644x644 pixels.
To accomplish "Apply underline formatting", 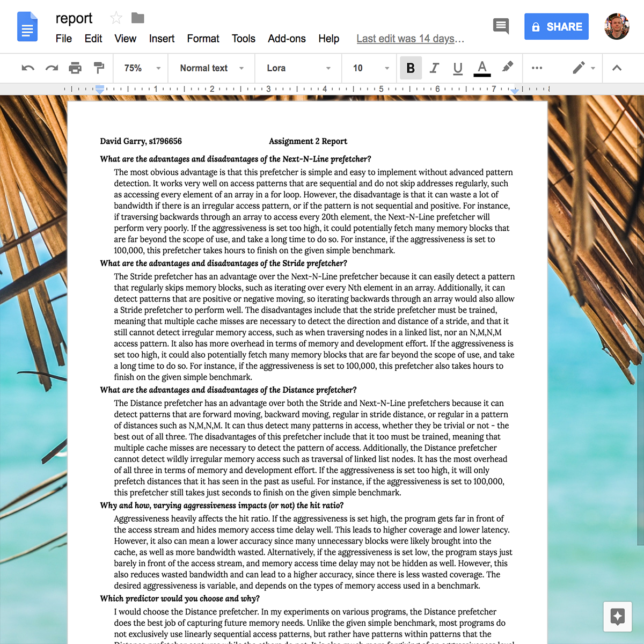I will 457,68.
